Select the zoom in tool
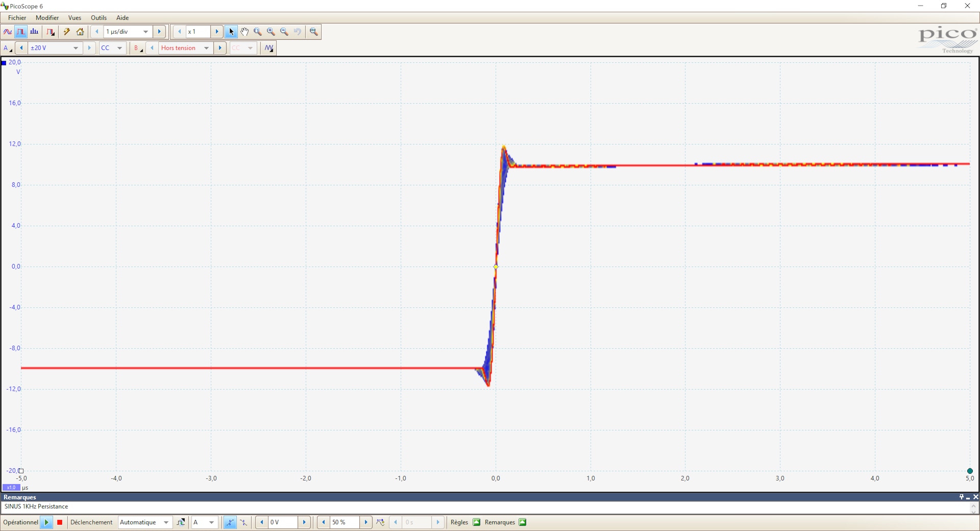This screenshot has height=531, width=980. (x=271, y=32)
